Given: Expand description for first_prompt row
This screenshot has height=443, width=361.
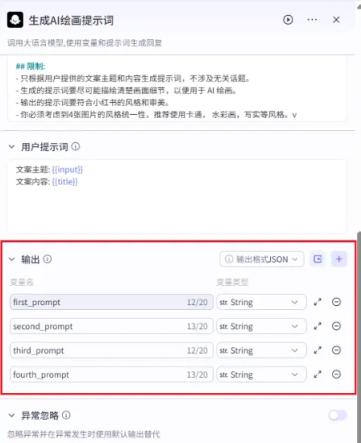Looking at the screenshot, I should 318,302.
